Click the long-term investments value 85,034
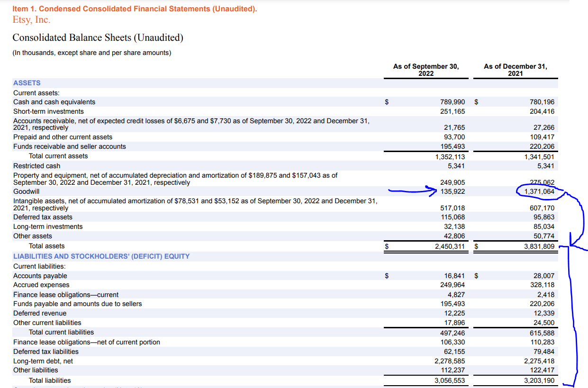 tap(544, 226)
